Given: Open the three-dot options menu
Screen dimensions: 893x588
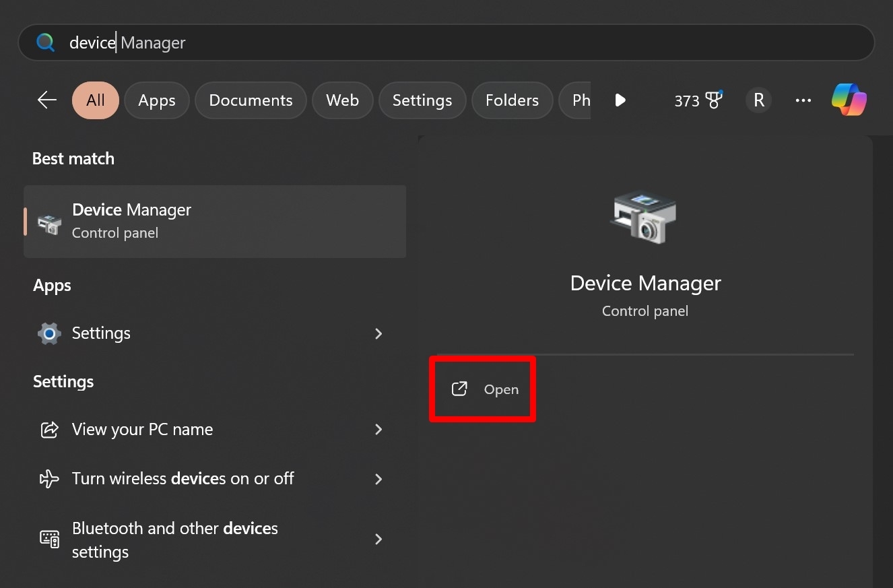Looking at the screenshot, I should 803,100.
